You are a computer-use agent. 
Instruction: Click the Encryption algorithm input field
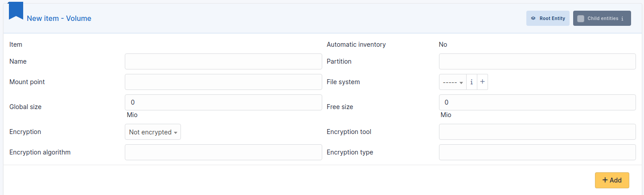point(223,152)
